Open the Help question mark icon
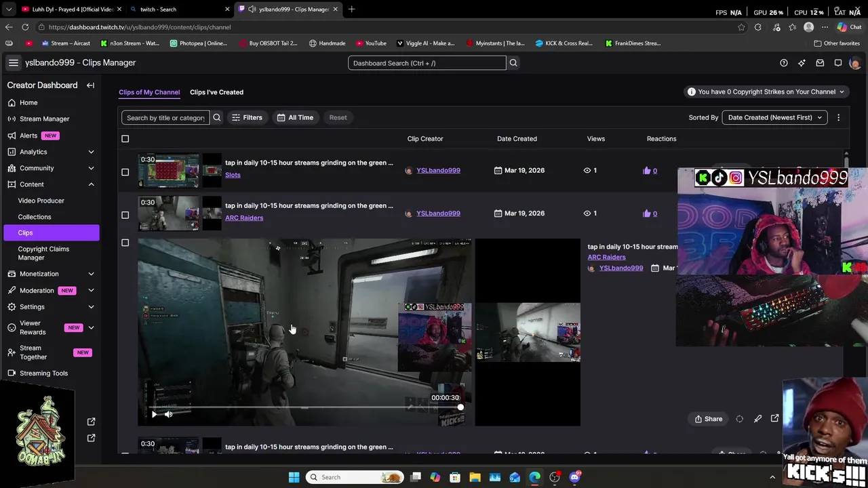Image resolution: width=868 pixels, height=488 pixels. pos(784,63)
